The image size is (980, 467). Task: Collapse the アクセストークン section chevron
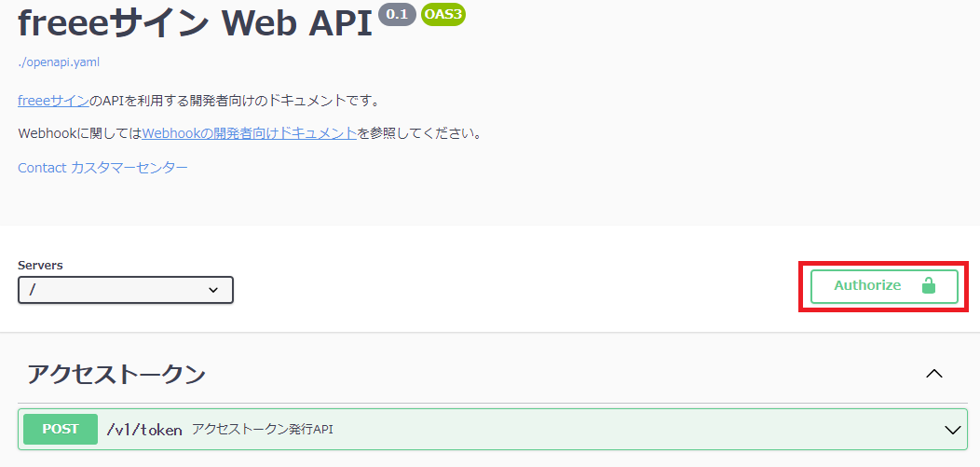pos(934,374)
